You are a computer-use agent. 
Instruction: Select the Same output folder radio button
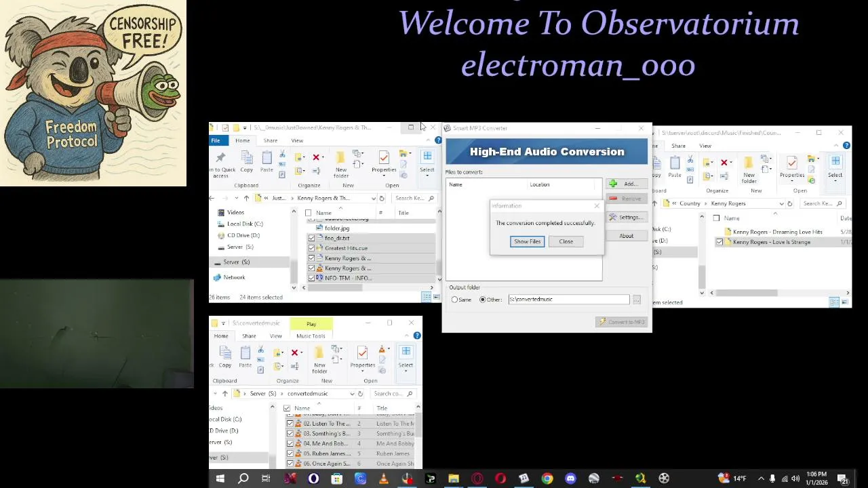tap(455, 300)
